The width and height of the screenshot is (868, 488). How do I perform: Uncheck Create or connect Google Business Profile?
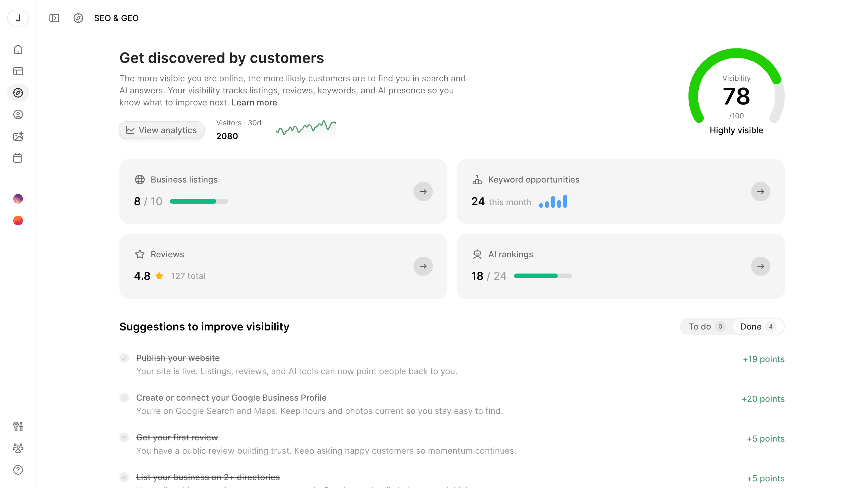[x=124, y=397]
